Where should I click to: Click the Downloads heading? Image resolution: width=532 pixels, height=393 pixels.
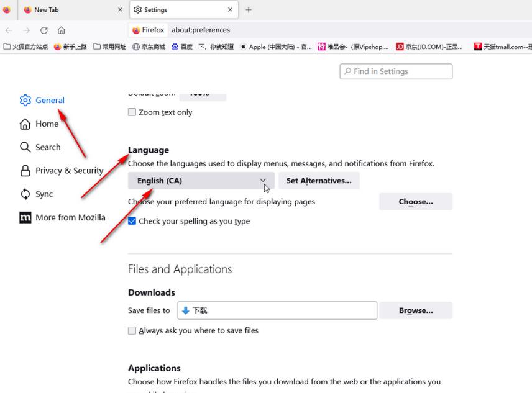tap(151, 292)
